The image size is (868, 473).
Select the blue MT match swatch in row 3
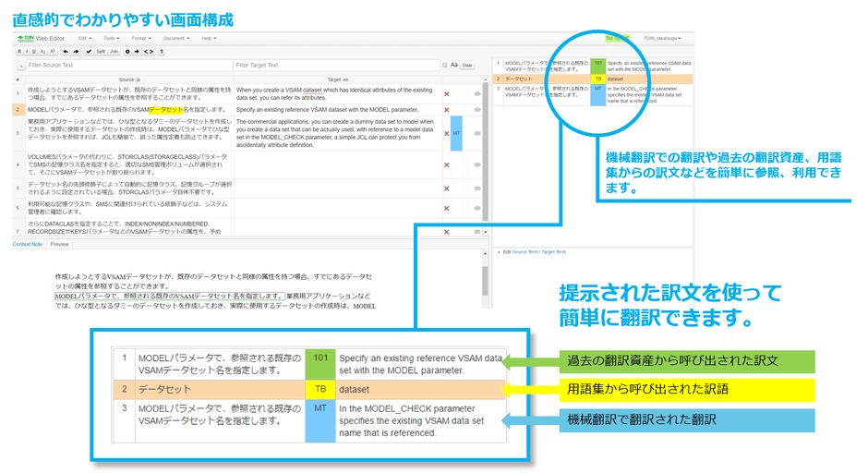(455, 133)
